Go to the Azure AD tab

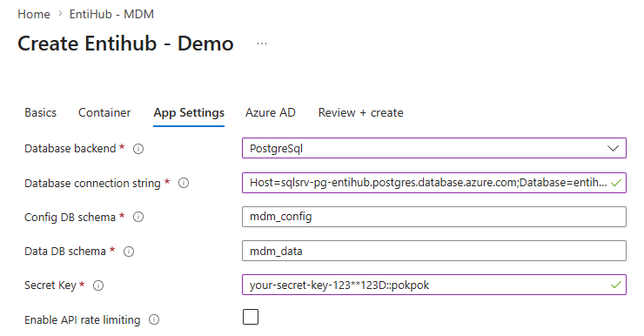pos(271,112)
